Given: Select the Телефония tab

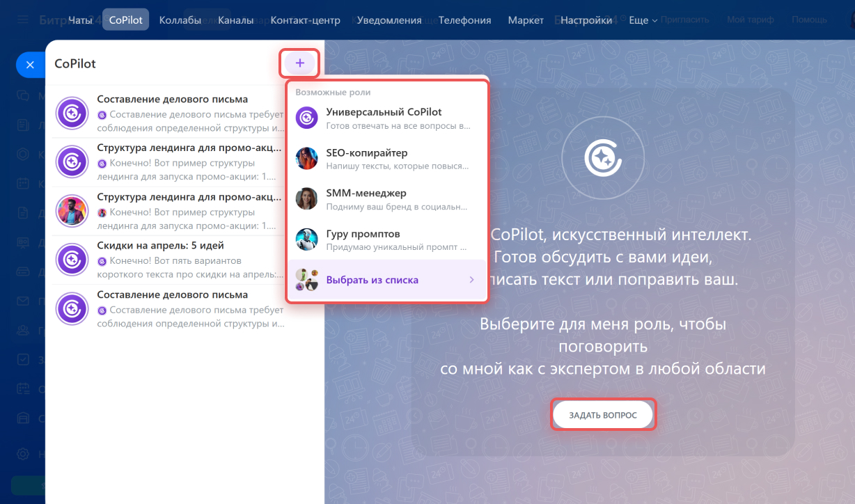Looking at the screenshot, I should 465,20.
